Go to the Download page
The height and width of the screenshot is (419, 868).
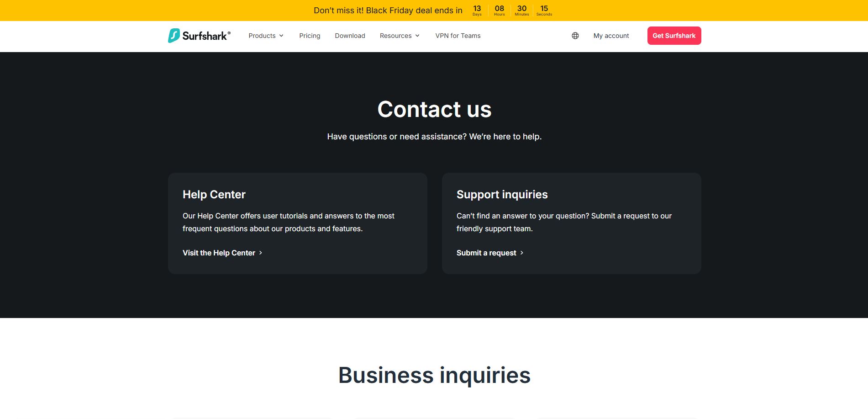[x=350, y=36]
